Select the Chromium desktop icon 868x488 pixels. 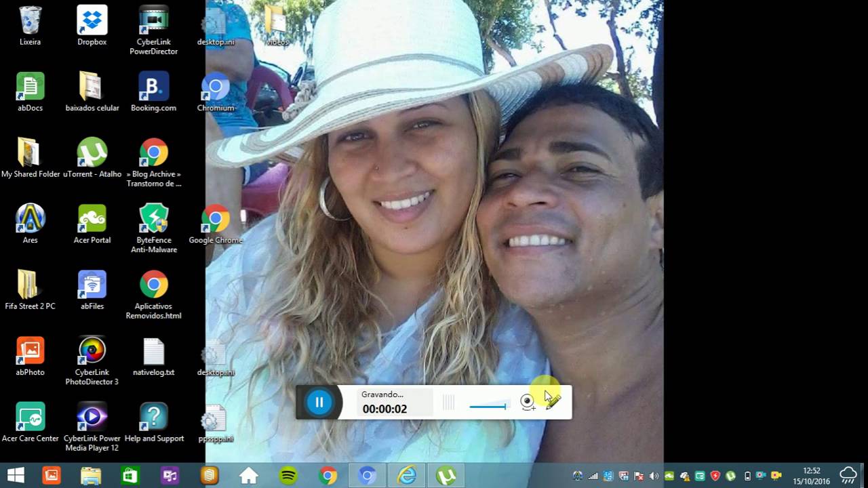216,92
